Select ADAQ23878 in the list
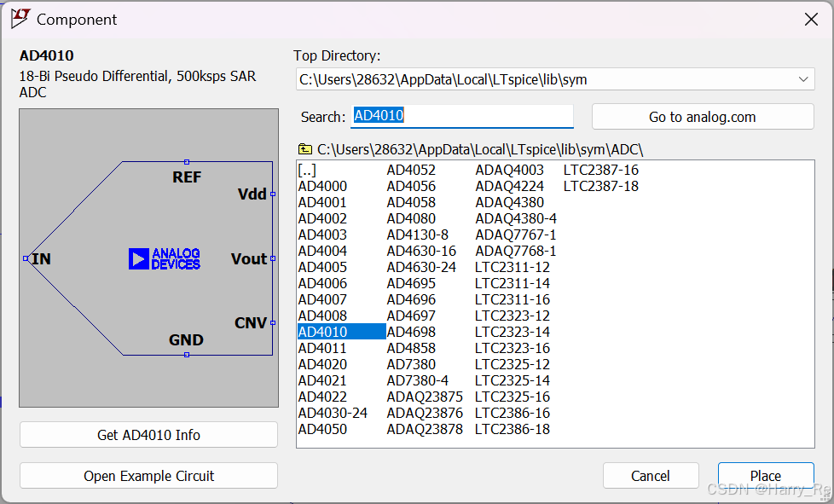Image resolution: width=834 pixels, height=504 pixels. [x=425, y=430]
